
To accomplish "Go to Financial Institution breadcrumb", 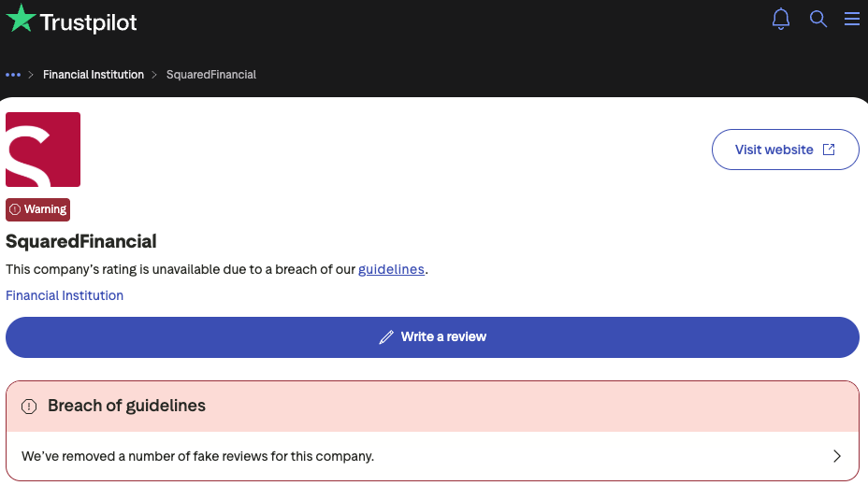I will [94, 75].
